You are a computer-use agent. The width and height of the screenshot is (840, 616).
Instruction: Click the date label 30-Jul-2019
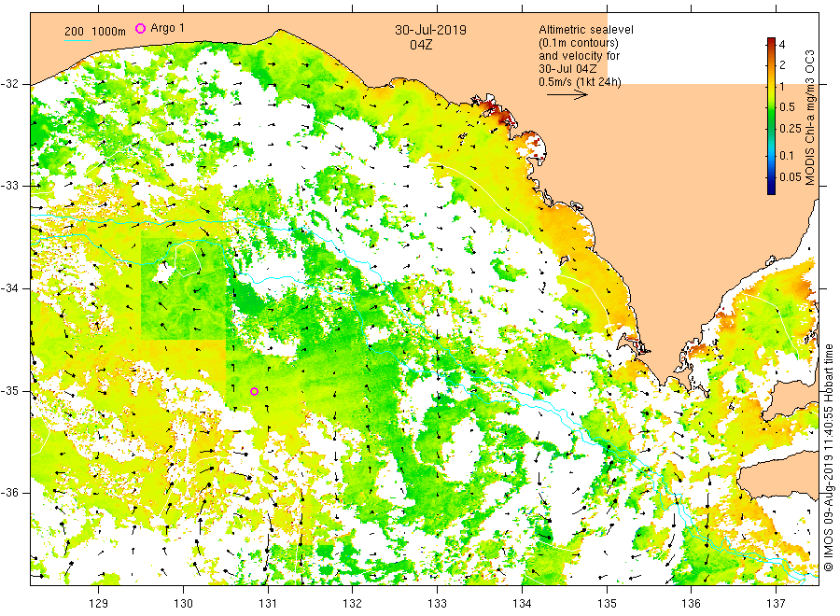point(430,30)
